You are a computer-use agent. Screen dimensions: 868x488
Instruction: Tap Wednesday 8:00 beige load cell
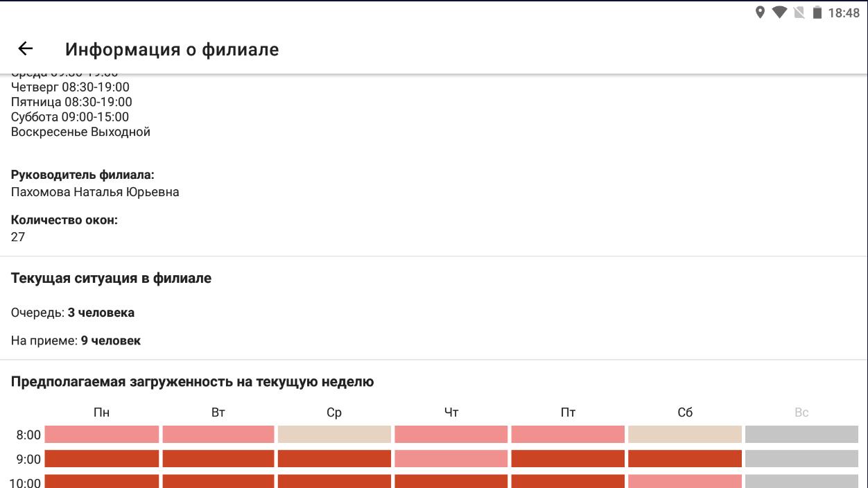(x=334, y=435)
